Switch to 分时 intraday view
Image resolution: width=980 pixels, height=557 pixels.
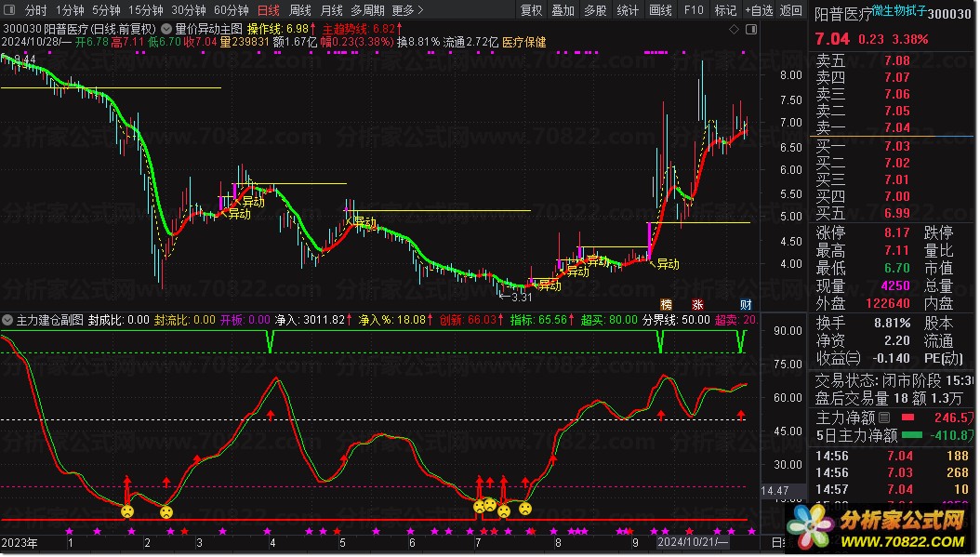35,10
